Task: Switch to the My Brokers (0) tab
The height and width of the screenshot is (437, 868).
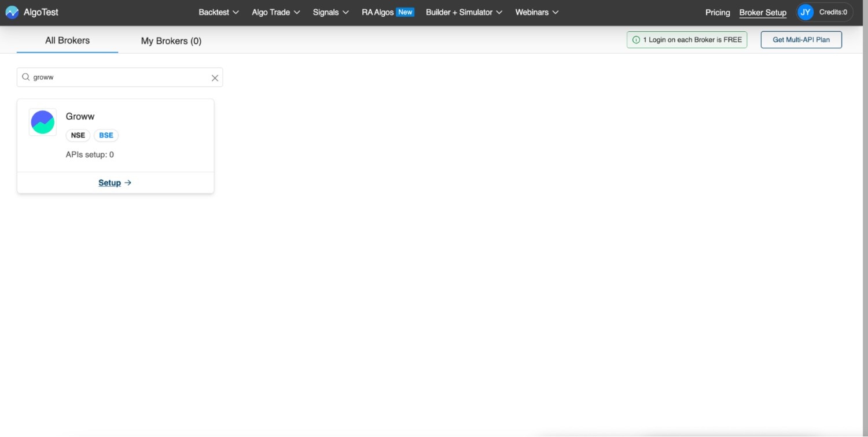Action: pyautogui.click(x=171, y=40)
